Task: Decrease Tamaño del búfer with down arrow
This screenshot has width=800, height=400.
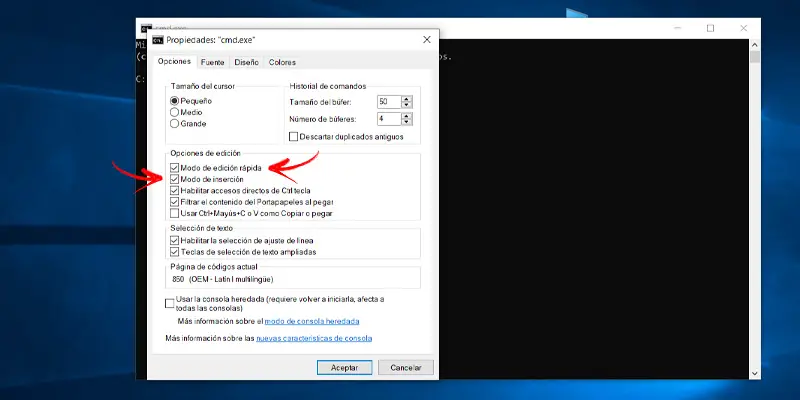Action: [x=407, y=105]
